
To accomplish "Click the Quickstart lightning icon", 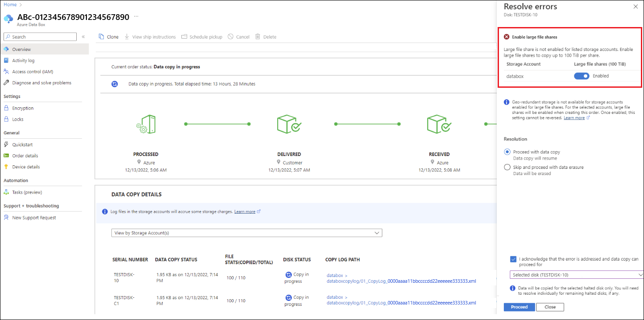I will [x=6, y=144].
